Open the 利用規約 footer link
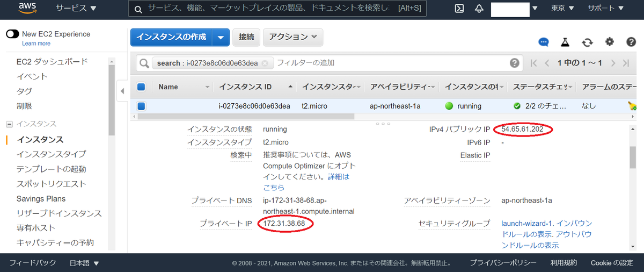Image resolution: width=644 pixels, height=272 pixels. click(563, 263)
